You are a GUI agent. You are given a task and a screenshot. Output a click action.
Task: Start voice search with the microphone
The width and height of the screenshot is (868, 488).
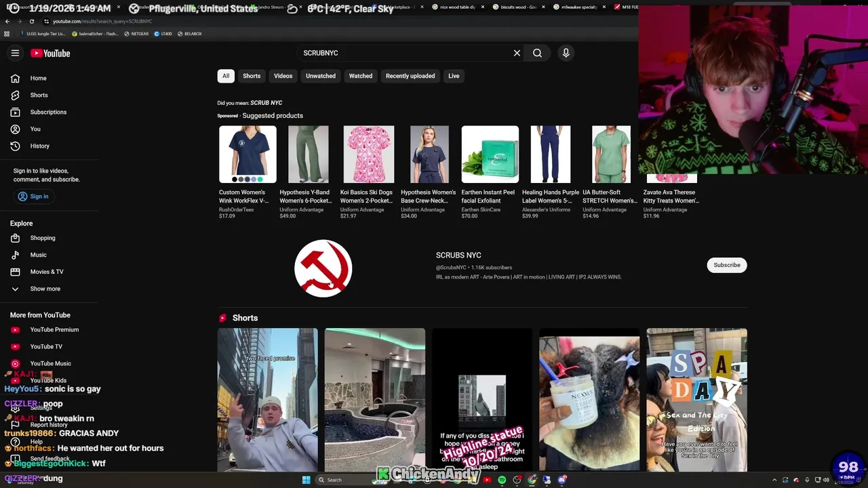(566, 53)
